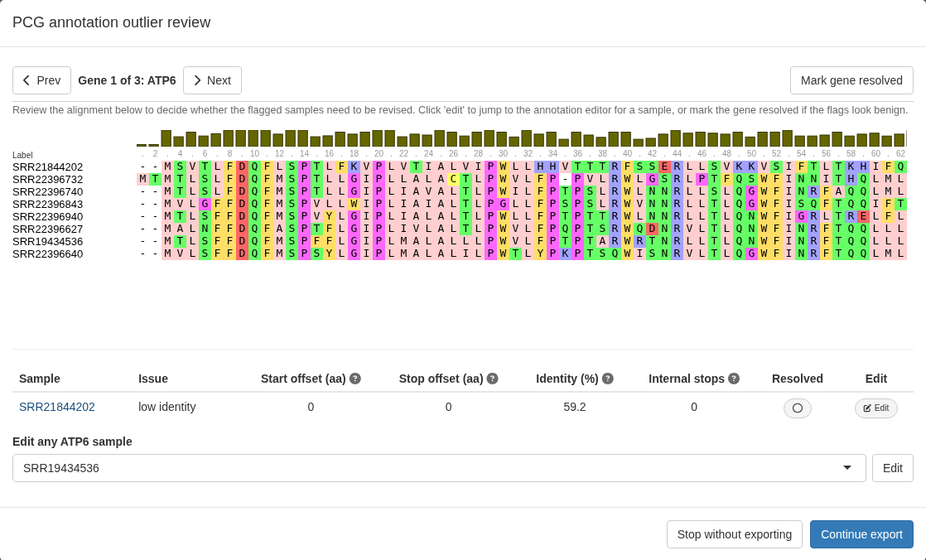This screenshot has height=560, width=926.
Task: Select alignment row label SRR22396732
Action: [48, 180]
